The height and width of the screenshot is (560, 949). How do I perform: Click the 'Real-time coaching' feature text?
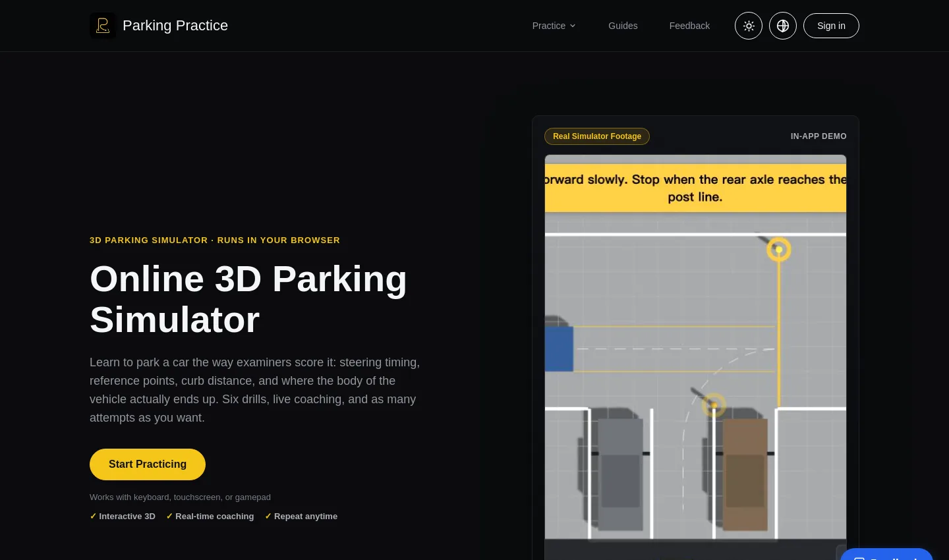[x=214, y=517]
